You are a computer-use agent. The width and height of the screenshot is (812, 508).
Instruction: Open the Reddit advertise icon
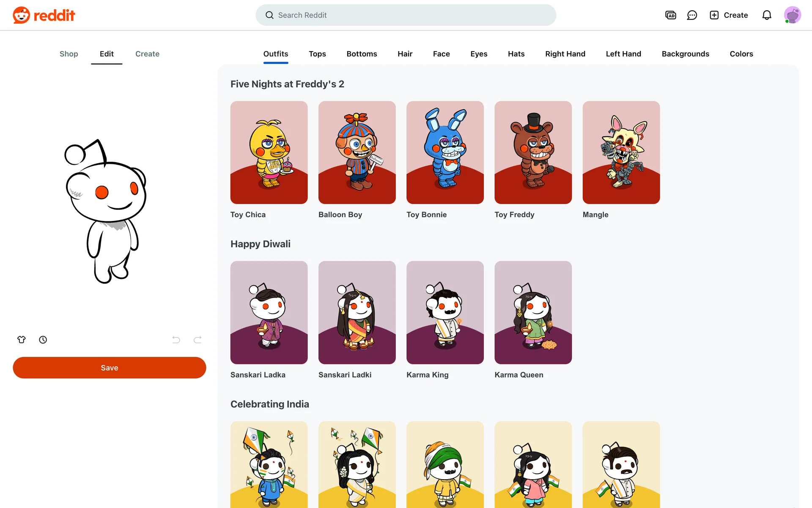670,15
